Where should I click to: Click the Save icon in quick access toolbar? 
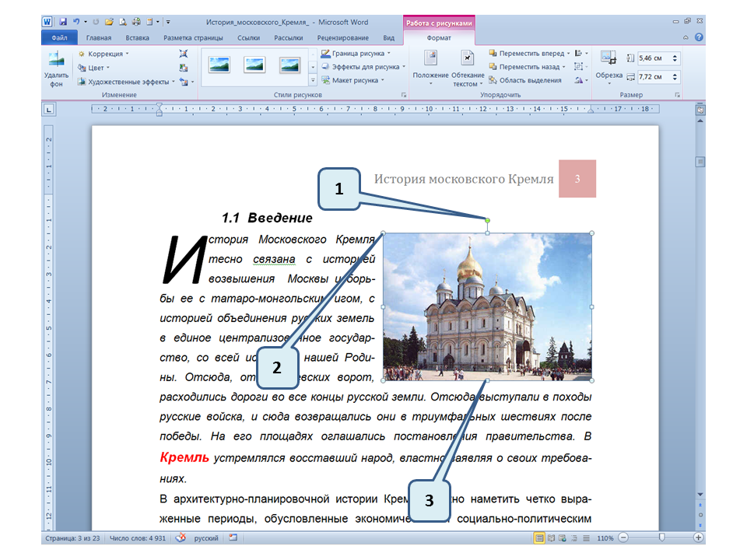(x=62, y=22)
